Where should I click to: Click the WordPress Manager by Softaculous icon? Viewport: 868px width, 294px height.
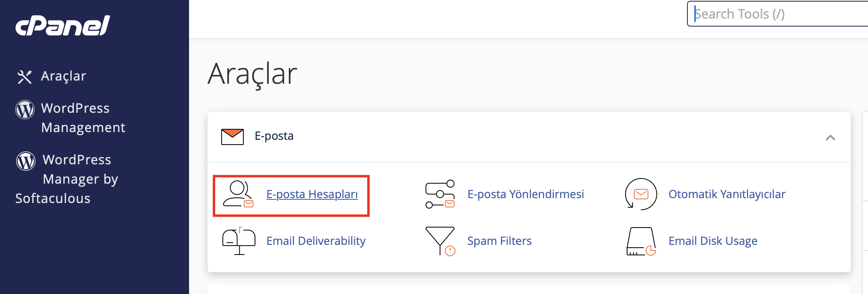click(26, 161)
